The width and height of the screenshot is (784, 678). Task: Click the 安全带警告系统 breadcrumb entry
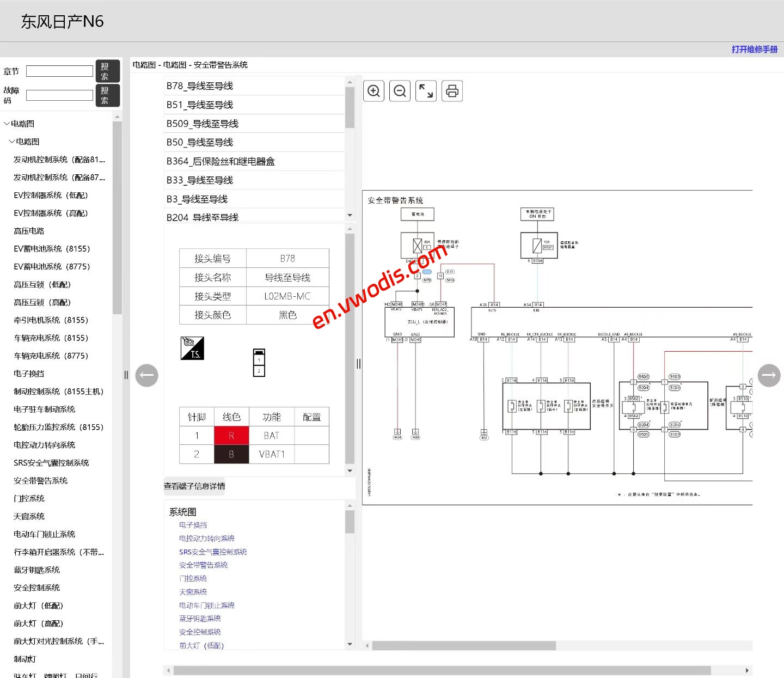tap(220, 64)
